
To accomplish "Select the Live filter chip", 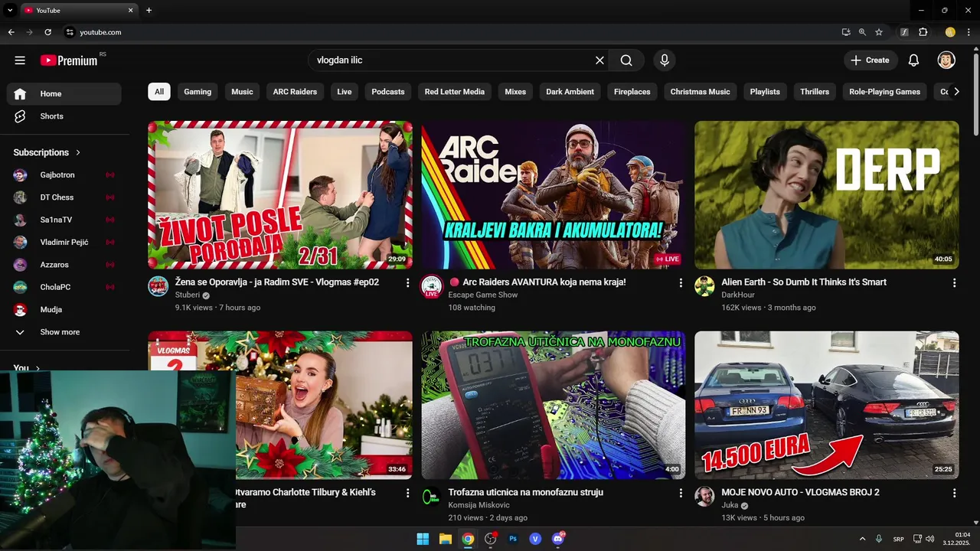I will point(345,92).
